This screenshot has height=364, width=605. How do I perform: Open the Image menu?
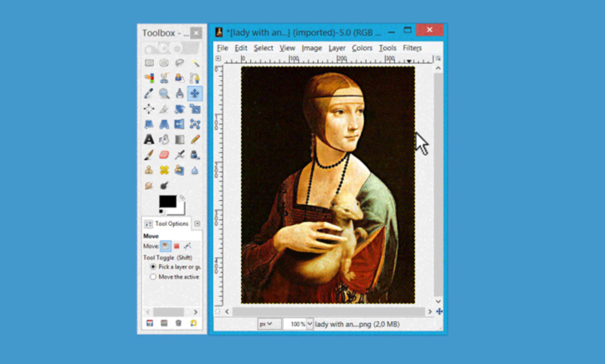tap(312, 49)
